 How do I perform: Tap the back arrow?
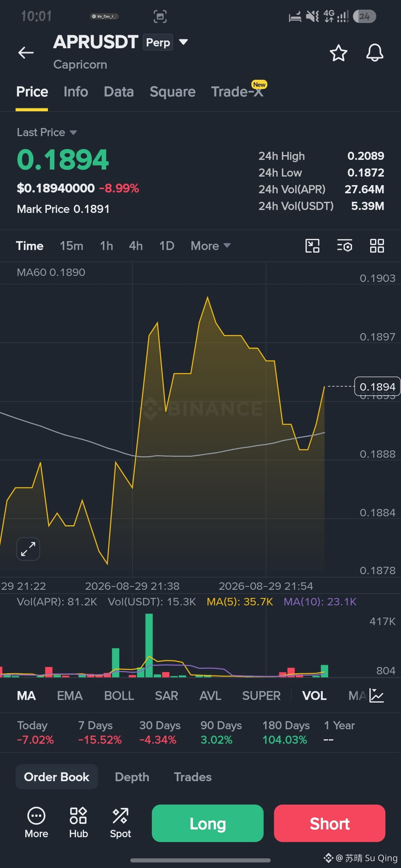pos(26,53)
